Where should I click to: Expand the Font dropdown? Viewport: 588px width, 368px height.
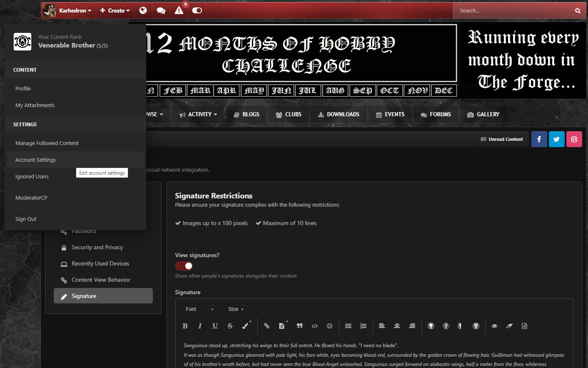199,309
